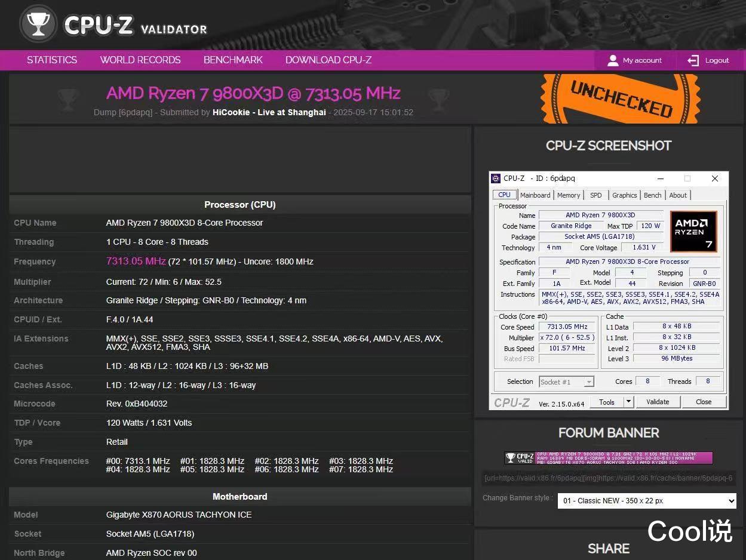The image size is (746, 560).
Task: Open the Socket #1 selection dropdown in screenshot
Action: tap(566, 381)
